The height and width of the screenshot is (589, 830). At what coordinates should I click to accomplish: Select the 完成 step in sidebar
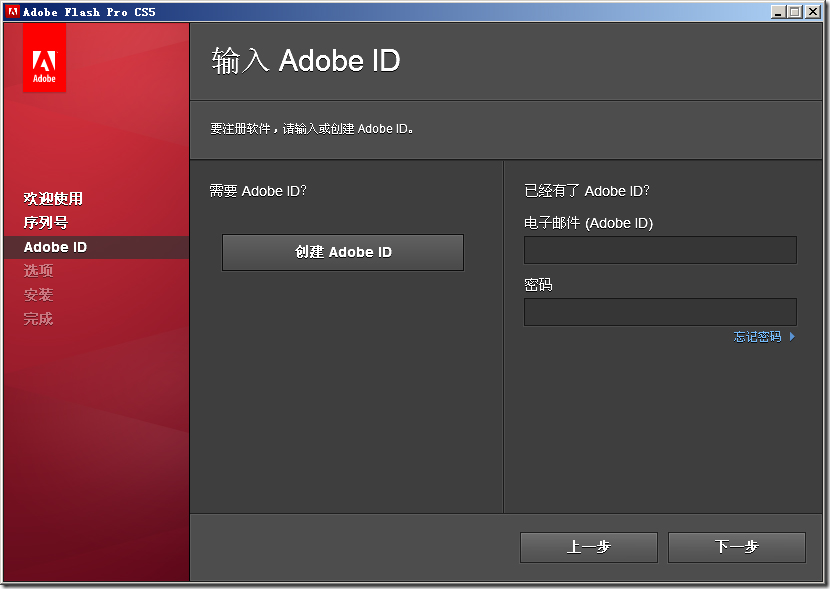[x=38, y=319]
